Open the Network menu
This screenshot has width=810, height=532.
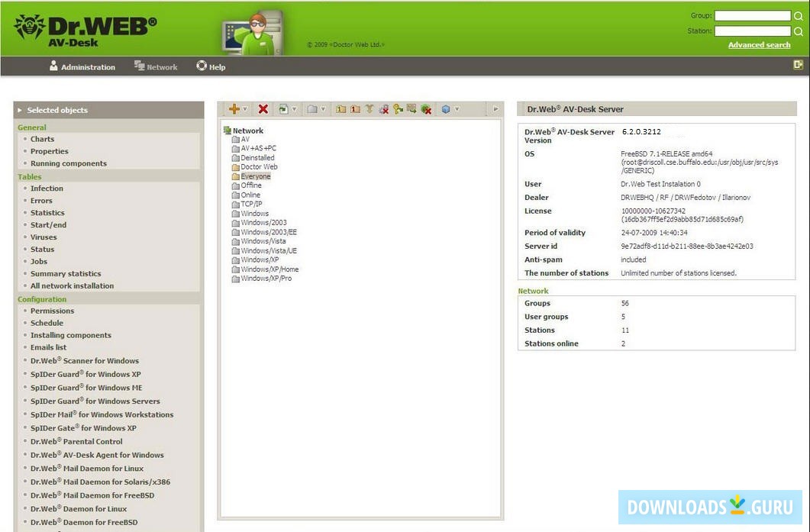(x=156, y=66)
